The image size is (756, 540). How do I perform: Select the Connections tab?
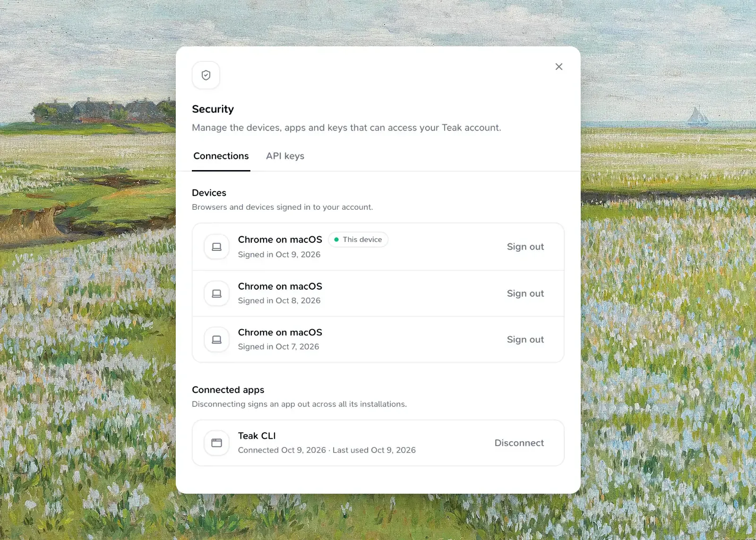point(221,156)
